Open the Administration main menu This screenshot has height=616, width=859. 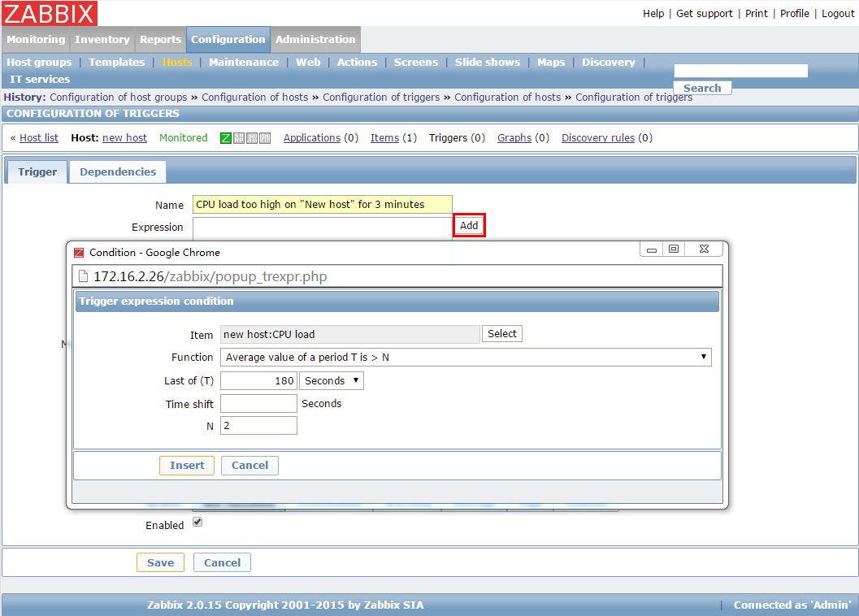click(315, 40)
